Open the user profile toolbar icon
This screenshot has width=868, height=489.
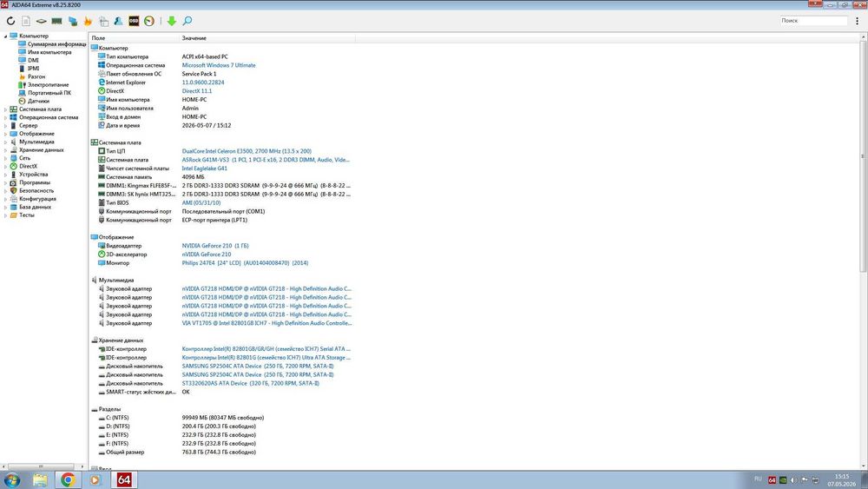(118, 21)
